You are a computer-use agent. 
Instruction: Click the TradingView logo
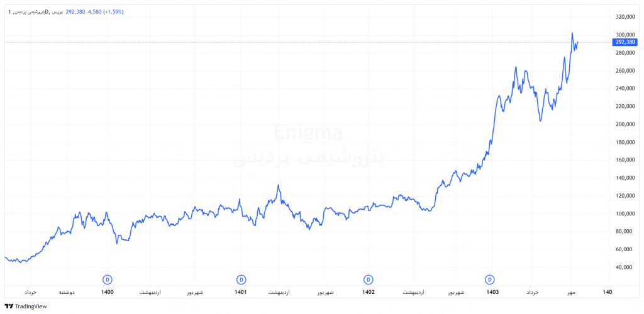click(26, 306)
